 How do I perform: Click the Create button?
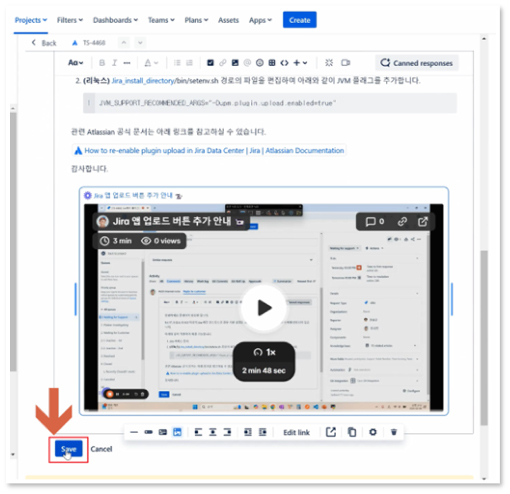tap(300, 20)
